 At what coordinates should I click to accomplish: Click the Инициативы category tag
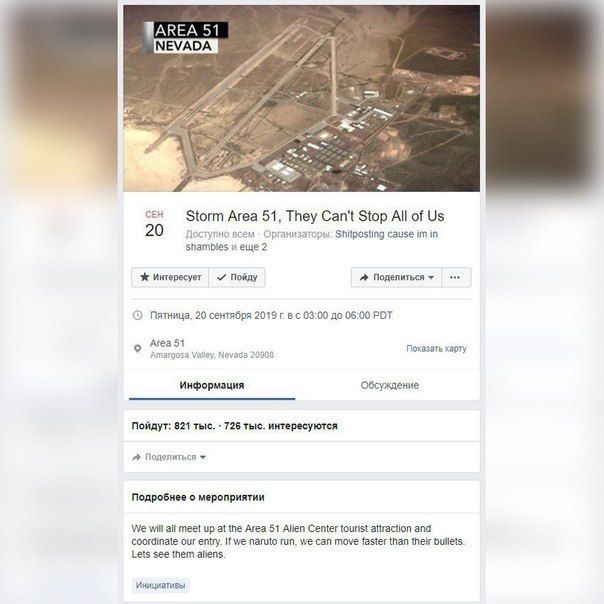click(x=160, y=585)
